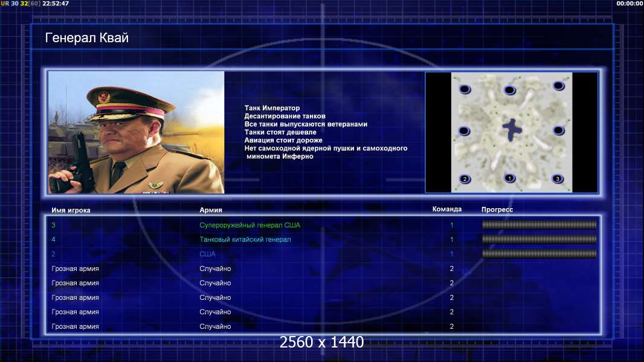Click the 'Танковый китайский генерал' army entry
644x362 pixels.
tap(245, 240)
